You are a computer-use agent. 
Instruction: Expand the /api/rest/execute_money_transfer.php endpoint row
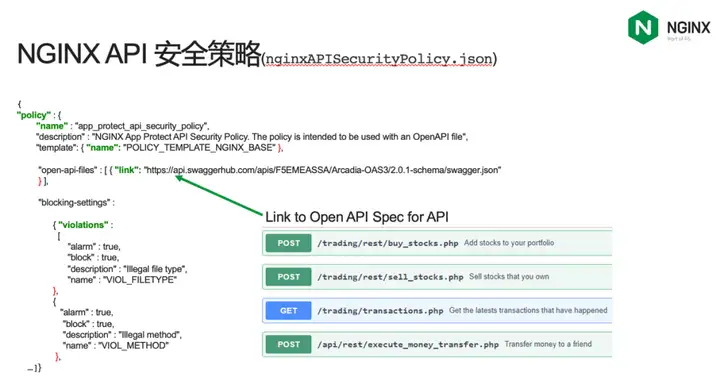tap(437, 344)
